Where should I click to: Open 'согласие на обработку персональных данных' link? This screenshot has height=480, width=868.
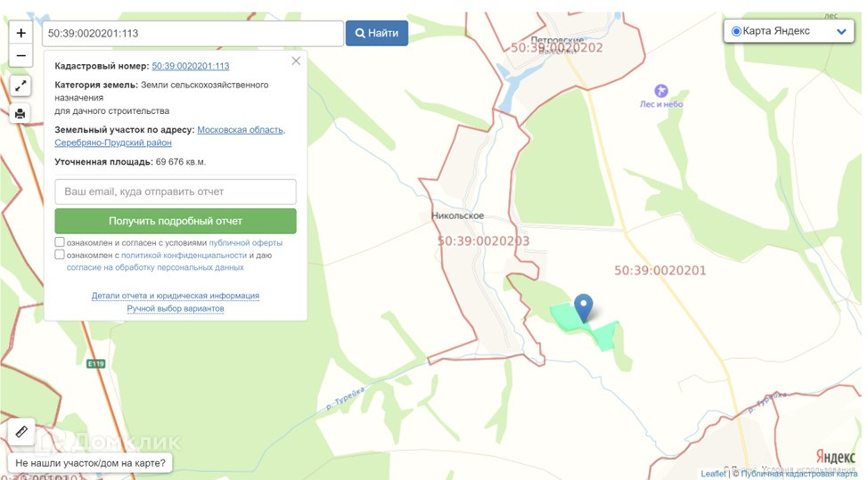pos(155,268)
